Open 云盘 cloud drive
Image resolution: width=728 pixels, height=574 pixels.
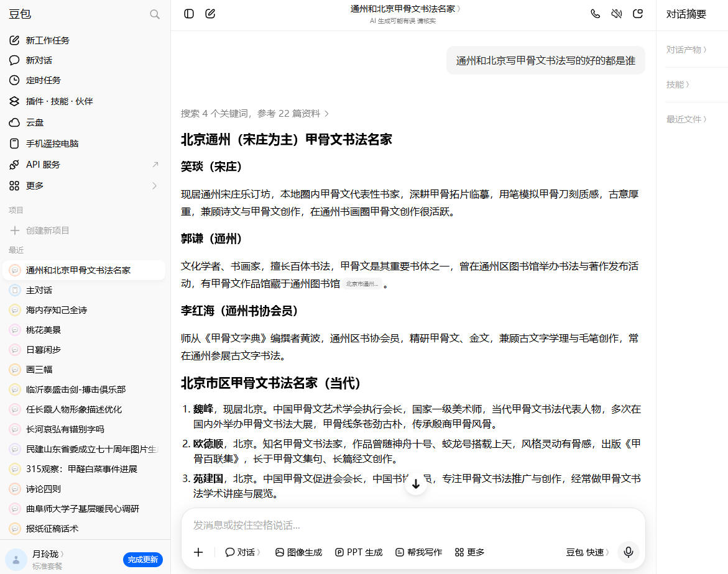pyautogui.click(x=83, y=122)
